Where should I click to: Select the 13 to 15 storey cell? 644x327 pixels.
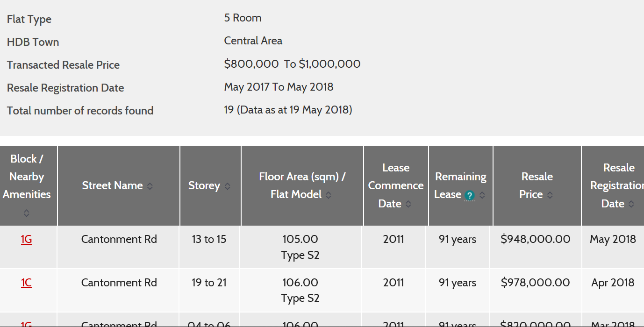209,239
